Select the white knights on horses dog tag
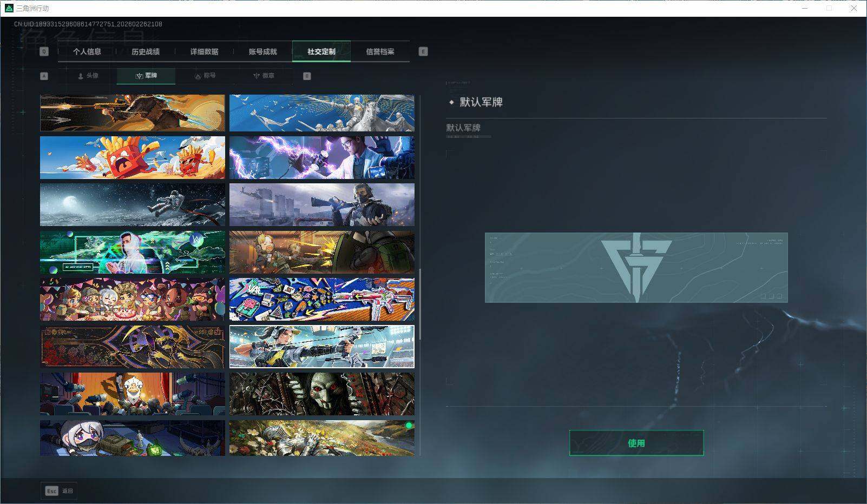 (x=322, y=113)
